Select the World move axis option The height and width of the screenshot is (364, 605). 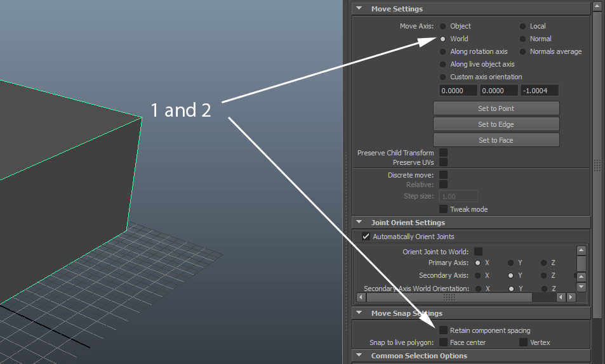(x=443, y=39)
